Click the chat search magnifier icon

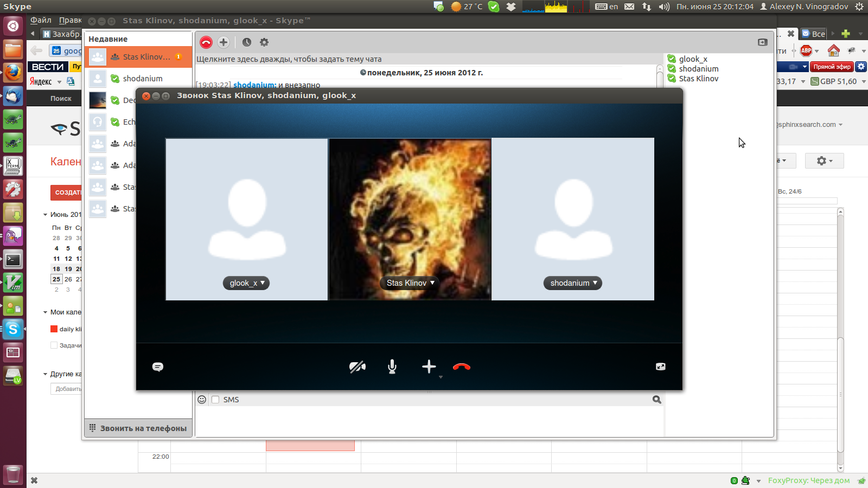[656, 400]
